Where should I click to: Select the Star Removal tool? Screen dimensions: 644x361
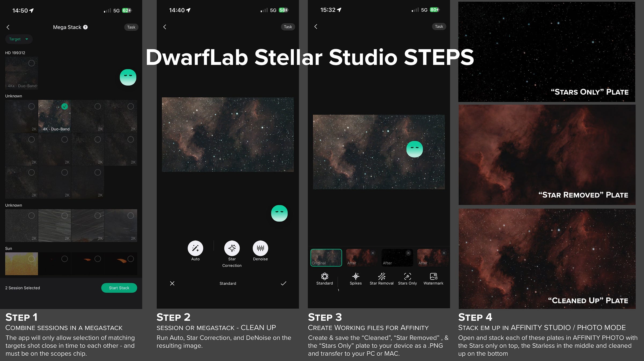(x=382, y=279)
